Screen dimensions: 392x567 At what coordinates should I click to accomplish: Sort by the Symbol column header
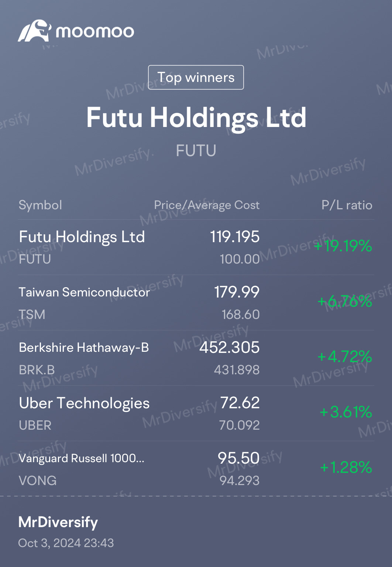[40, 205]
